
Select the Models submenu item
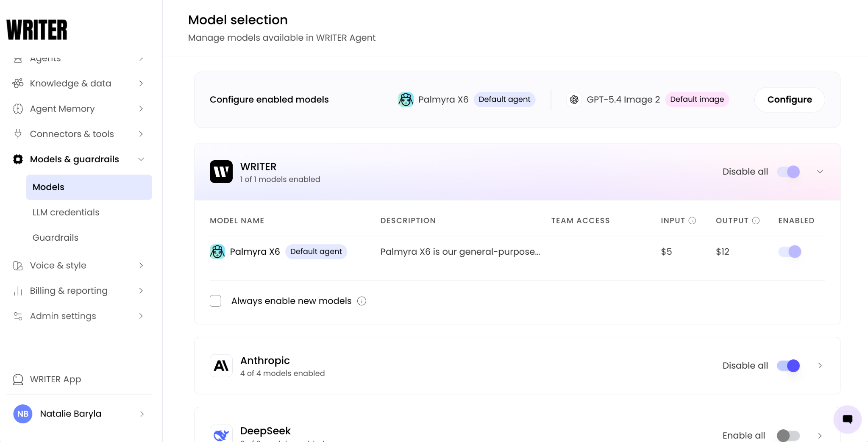point(89,187)
